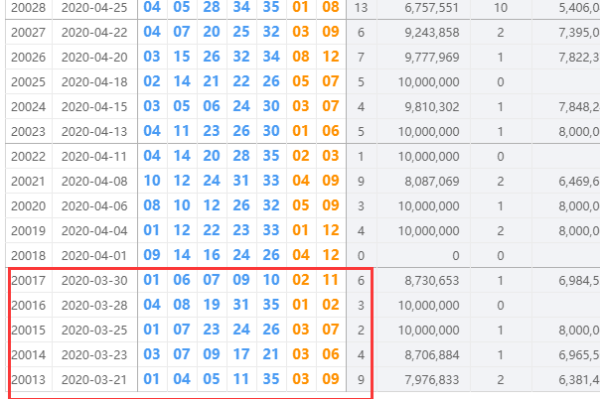The image size is (600, 399).
Task: Click draw number 20013
Action: pyautogui.click(x=28, y=379)
